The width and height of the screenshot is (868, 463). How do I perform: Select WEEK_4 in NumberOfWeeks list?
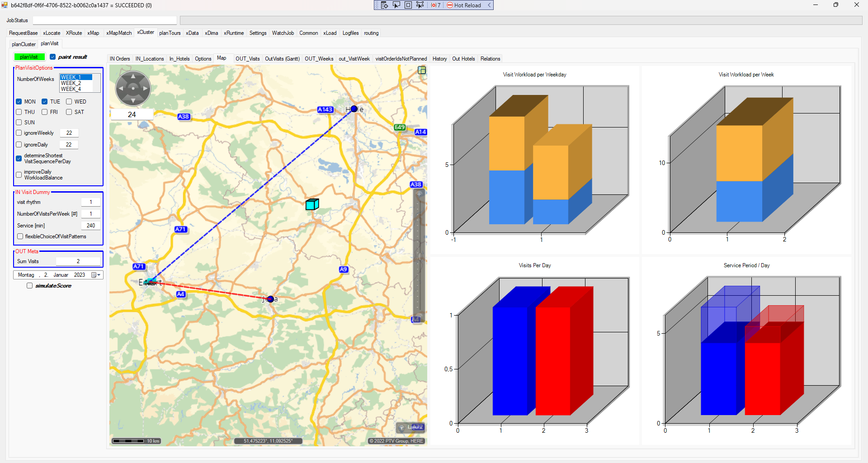[x=71, y=89]
